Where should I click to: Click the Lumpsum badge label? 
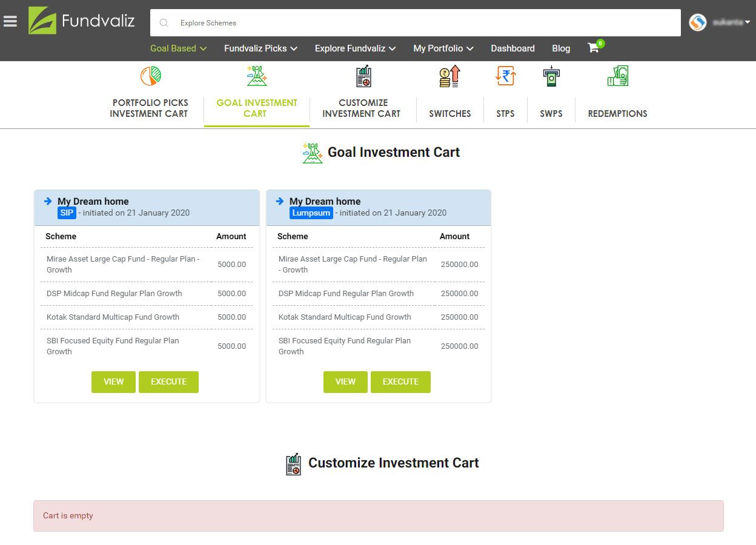click(311, 213)
